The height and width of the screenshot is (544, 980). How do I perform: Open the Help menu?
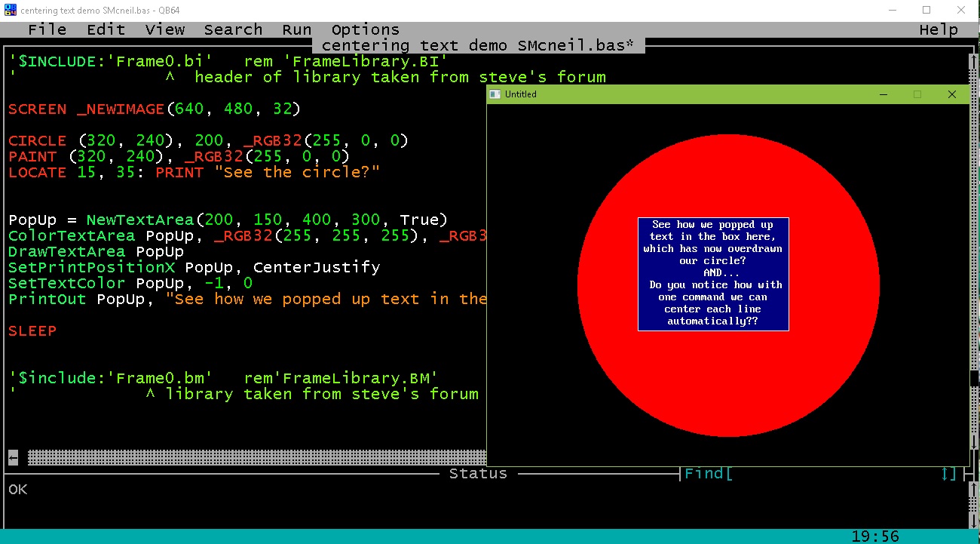[x=939, y=30]
